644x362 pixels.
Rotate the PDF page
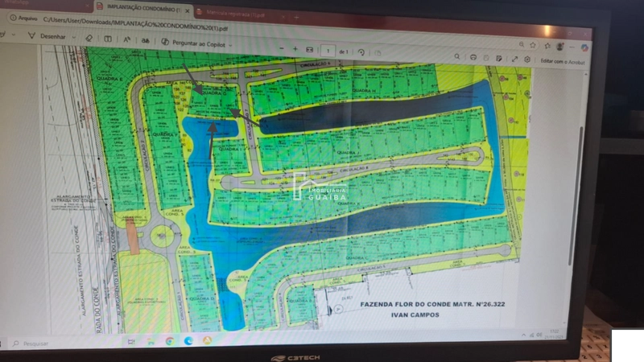pos(361,52)
